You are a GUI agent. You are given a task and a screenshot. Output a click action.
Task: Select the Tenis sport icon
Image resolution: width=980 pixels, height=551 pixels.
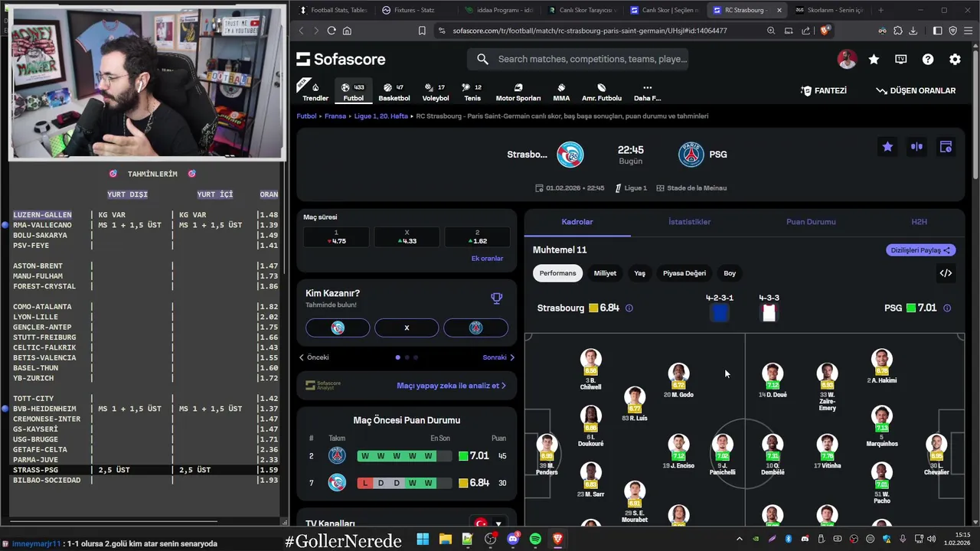pyautogui.click(x=472, y=92)
